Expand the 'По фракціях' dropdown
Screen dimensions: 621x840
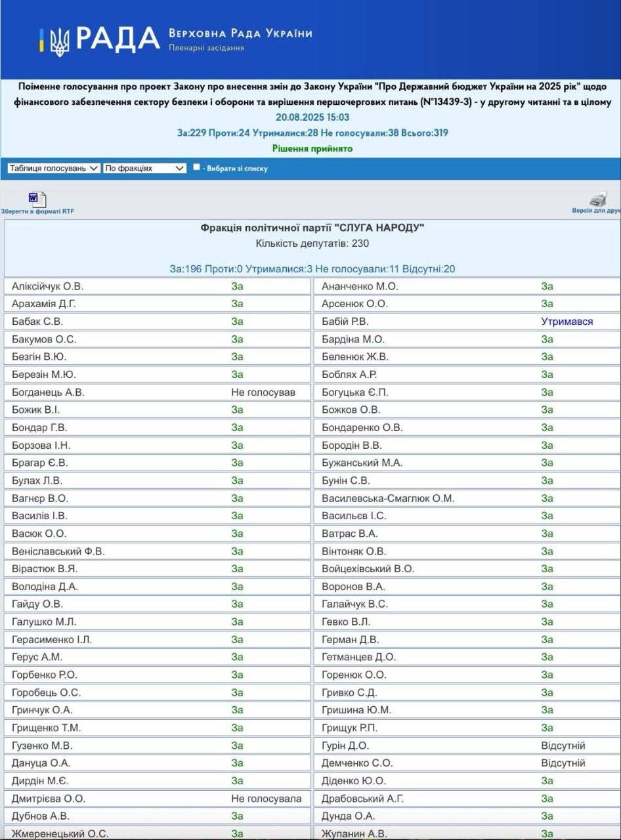[144, 168]
